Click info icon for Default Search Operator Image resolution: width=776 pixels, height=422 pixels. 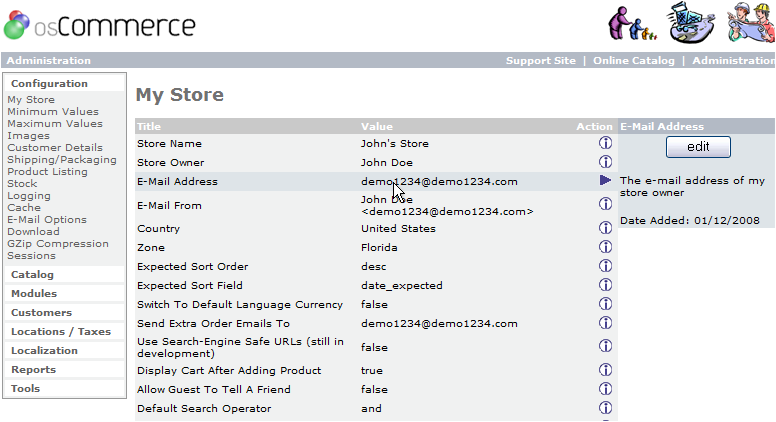(x=605, y=409)
